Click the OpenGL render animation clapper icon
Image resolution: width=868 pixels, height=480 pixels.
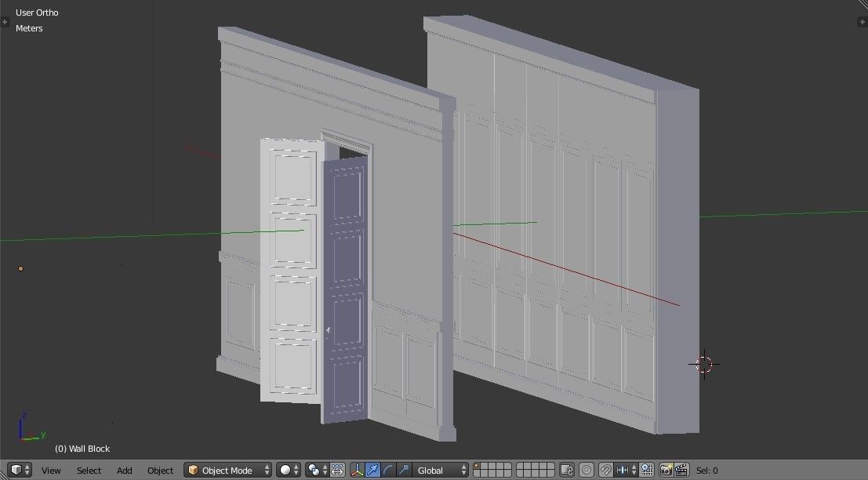coord(681,470)
